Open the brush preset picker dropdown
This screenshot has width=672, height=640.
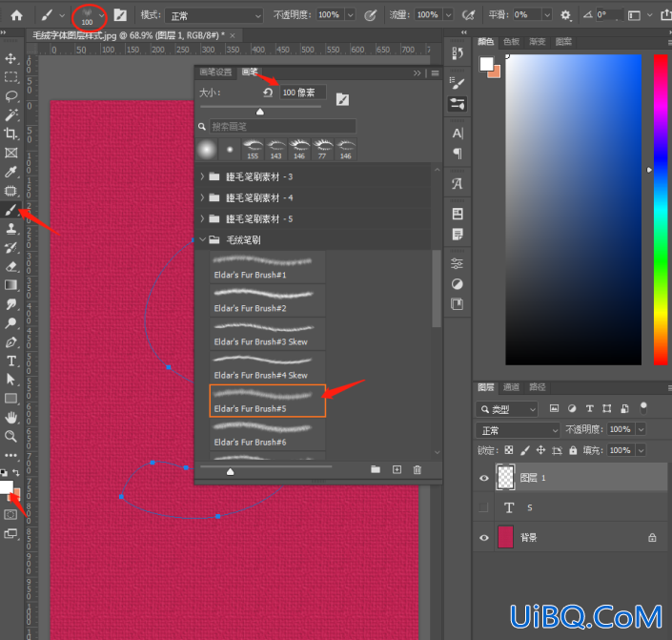102,16
